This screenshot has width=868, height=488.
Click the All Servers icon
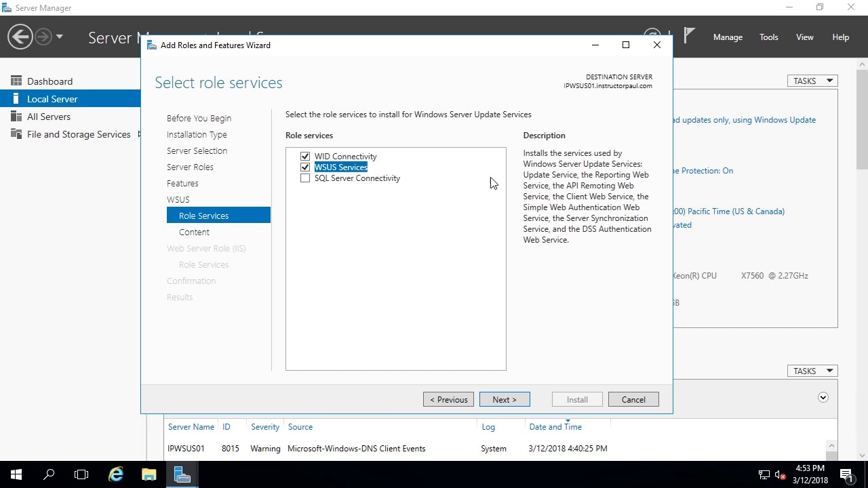(x=16, y=117)
